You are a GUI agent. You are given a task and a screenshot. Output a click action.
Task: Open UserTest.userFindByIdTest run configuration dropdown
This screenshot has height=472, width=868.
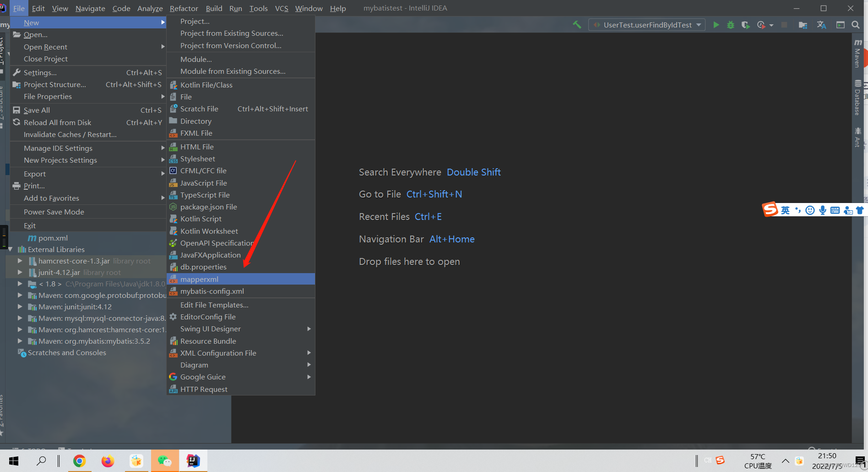[x=647, y=25]
